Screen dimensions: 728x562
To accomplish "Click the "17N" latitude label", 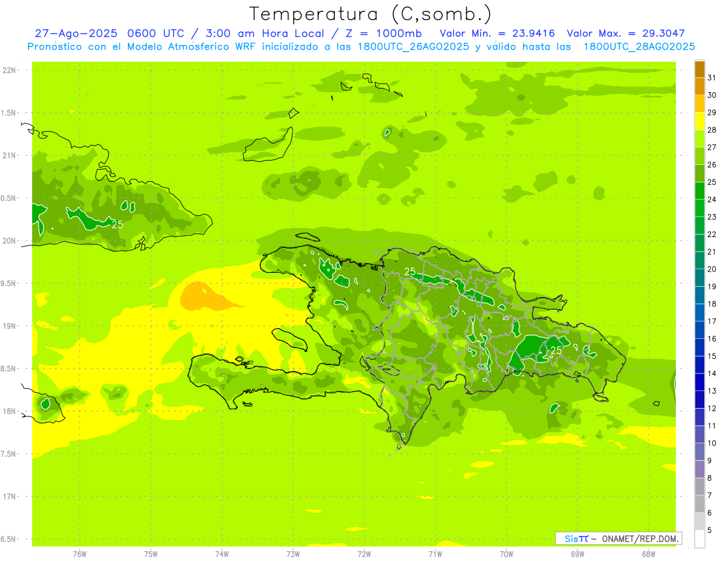I will point(10,497).
